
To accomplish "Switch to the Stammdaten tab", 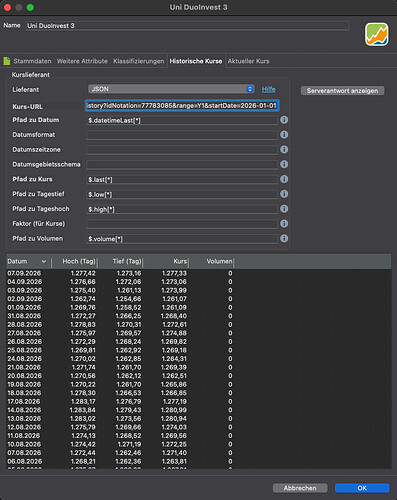I will point(32,61).
